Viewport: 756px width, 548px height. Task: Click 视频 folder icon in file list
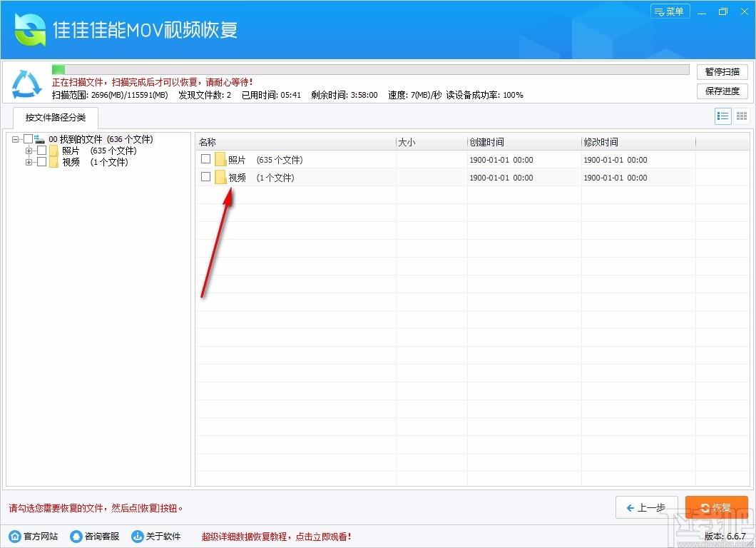tap(220, 177)
